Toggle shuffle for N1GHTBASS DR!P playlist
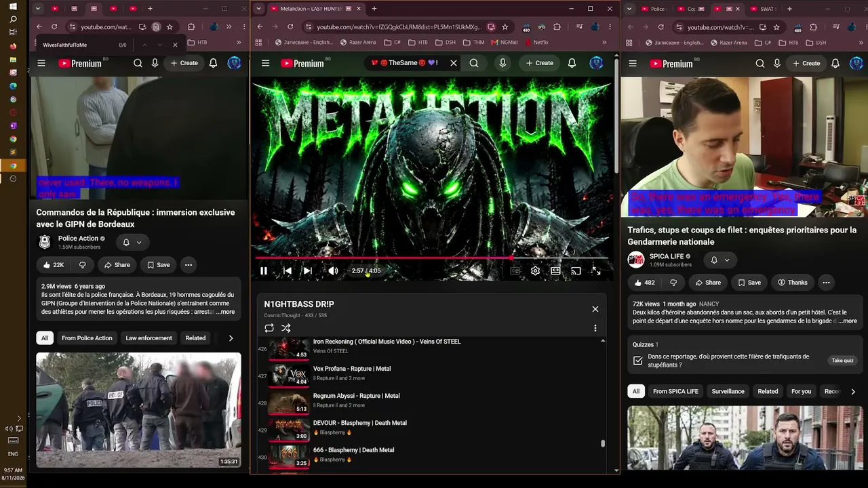Image resolution: width=868 pixels, height=488 pixels. 286,328
